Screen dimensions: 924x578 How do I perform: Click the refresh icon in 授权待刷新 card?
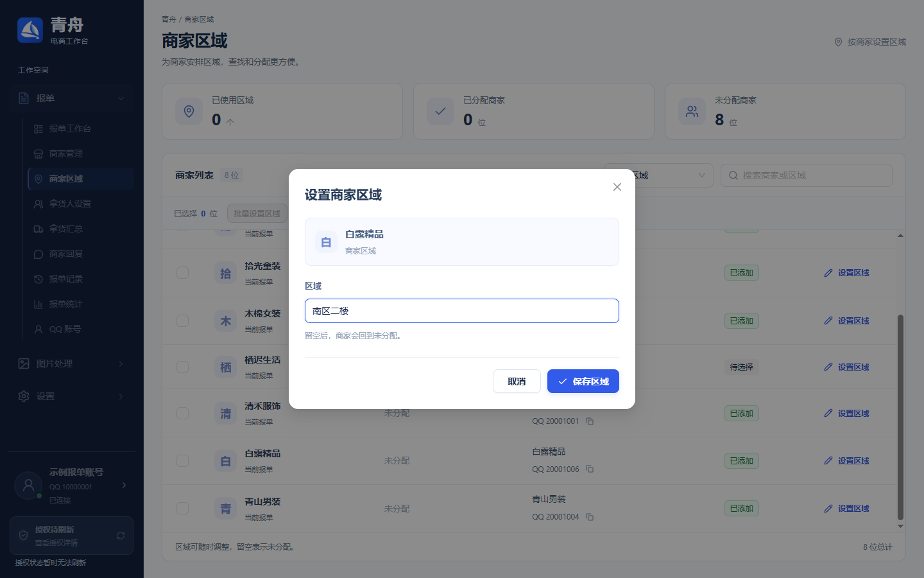(x=121, y=536)
